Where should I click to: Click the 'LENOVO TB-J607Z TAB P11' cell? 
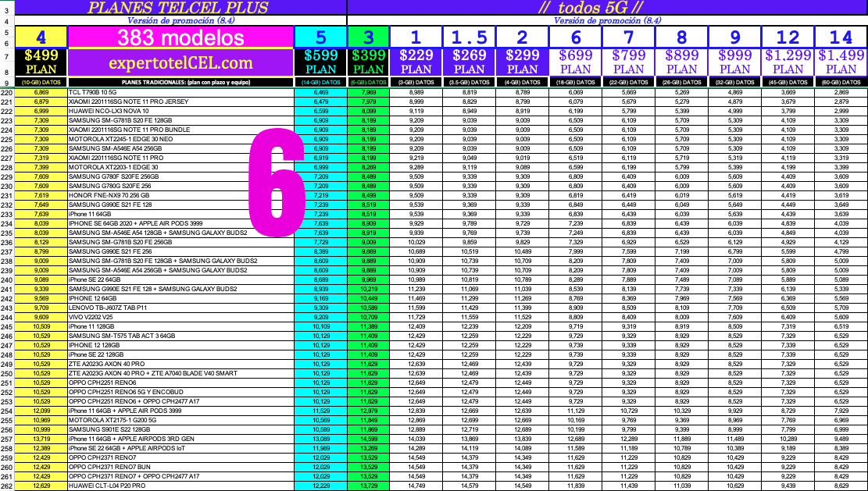tap(180, 308)
